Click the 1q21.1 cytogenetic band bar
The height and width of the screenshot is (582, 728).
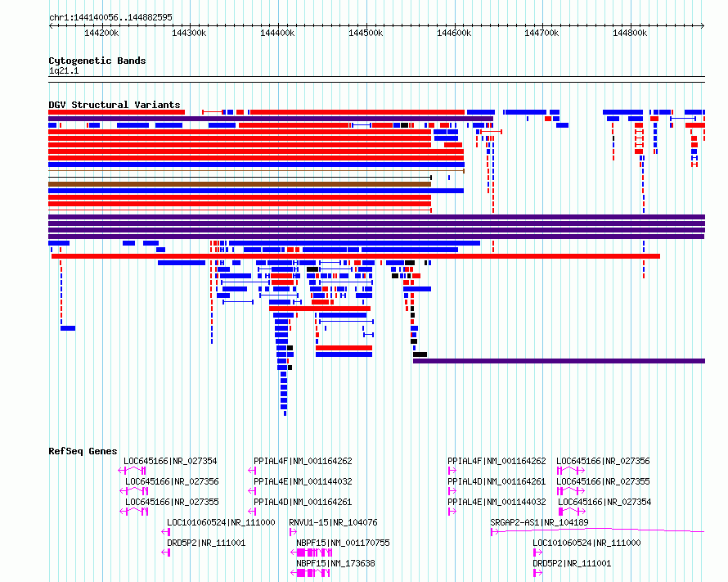tap(376, 79)
